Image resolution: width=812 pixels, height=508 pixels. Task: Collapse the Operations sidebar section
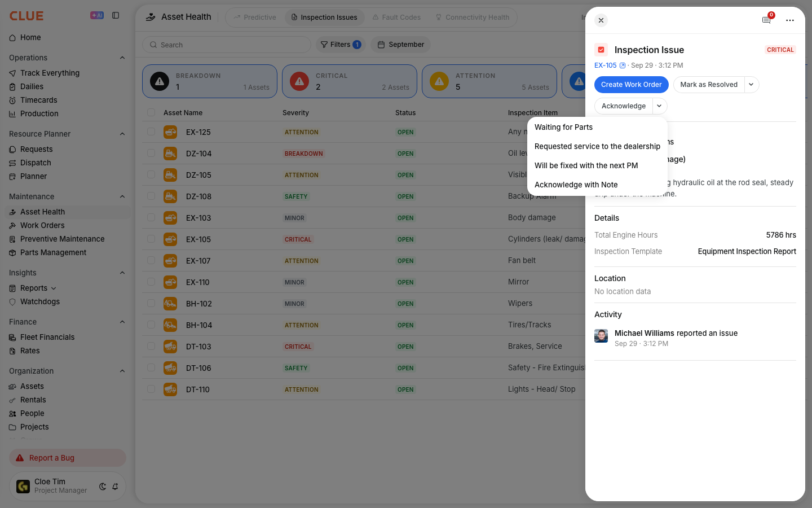(122, 58)
